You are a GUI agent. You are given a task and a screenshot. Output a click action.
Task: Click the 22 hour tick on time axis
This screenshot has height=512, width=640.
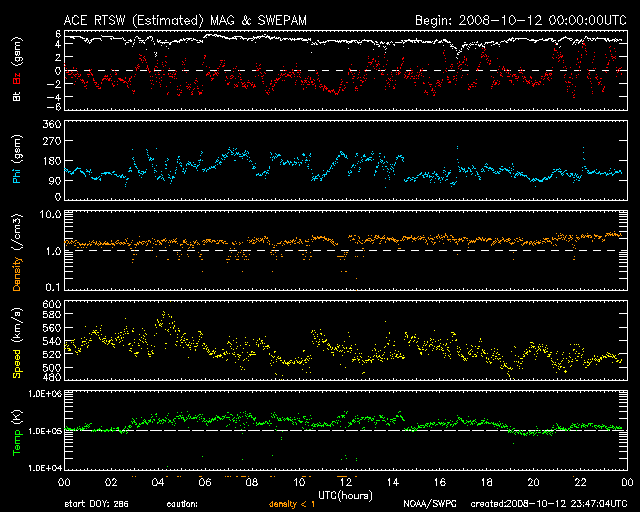point(579,482)
